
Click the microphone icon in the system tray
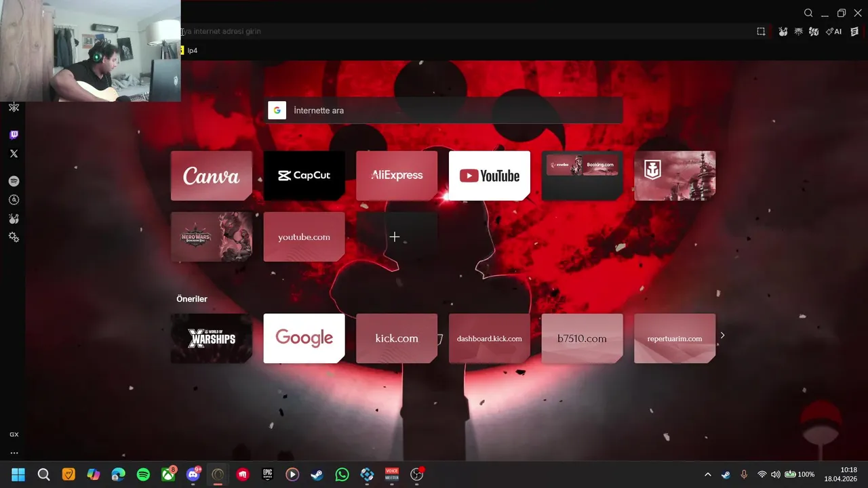(744, 474)
